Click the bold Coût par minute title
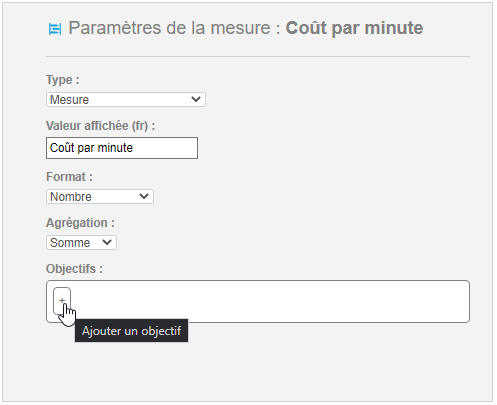 (354, 28)
